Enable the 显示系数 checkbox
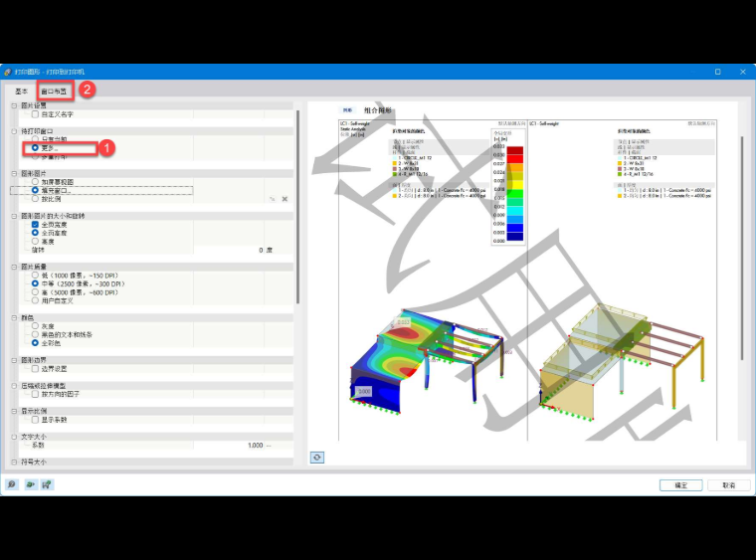 tap(35, 420)
